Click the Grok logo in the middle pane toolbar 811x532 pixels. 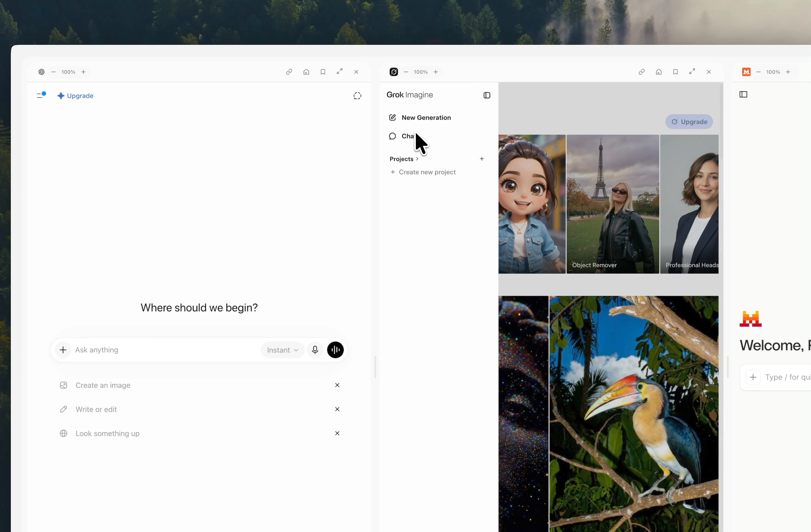tap(394, 72)
